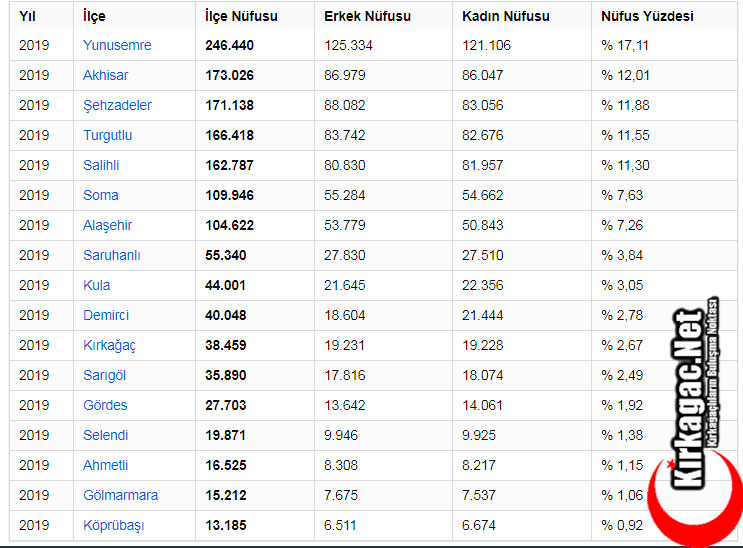Click Yunusemre female population 121.106
The image size is (743, 548).
coord(486,46)
